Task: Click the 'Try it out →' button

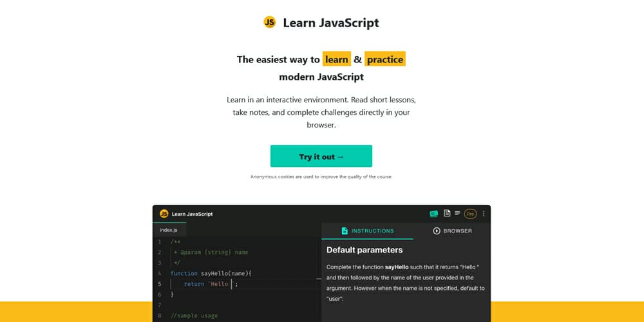Action: 321,156
